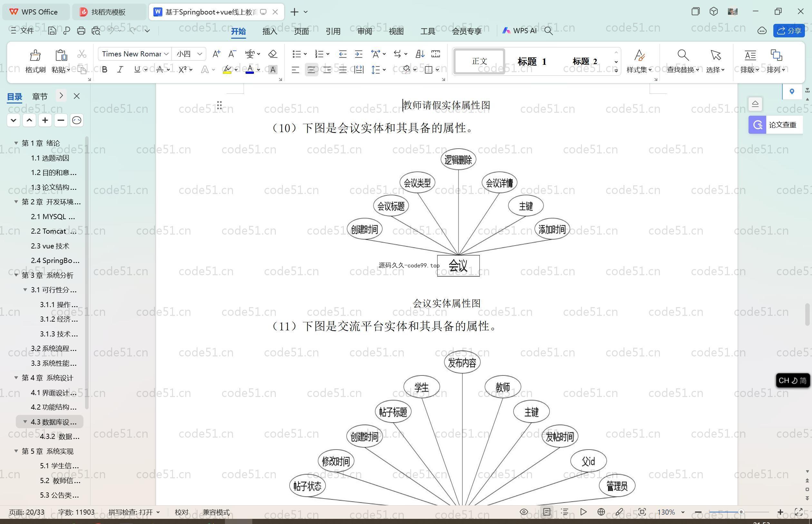Viewport: 812px width, 524px height.
Task: Collapse 第1章 绪论 in outline
Action: [16, 143]
